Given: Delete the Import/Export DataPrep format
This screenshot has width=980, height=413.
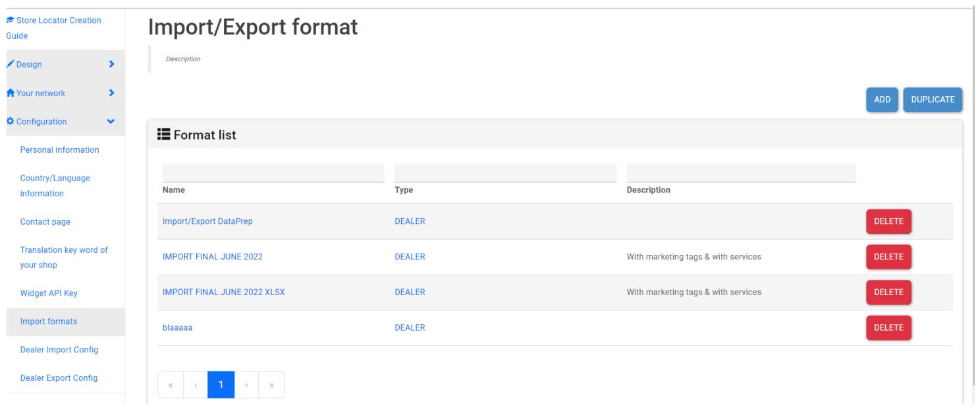Looking at the screenshot, I should coord(888,221).
